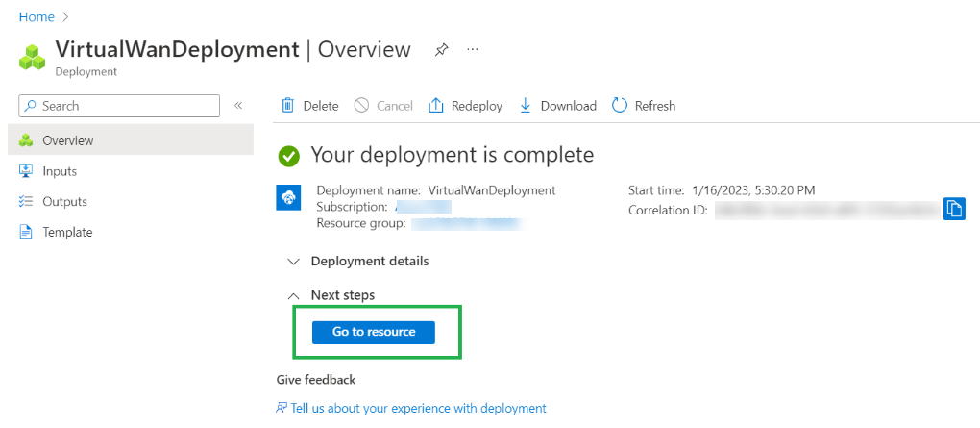Open the deployment experience feedback link

(x=418, y=408)
